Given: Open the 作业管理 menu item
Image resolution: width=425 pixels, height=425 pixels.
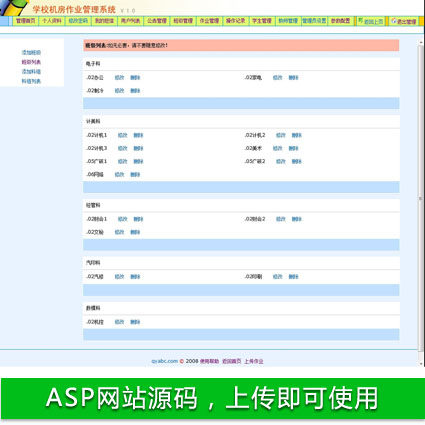Looking at the screenshot, I should pos(209,21).
